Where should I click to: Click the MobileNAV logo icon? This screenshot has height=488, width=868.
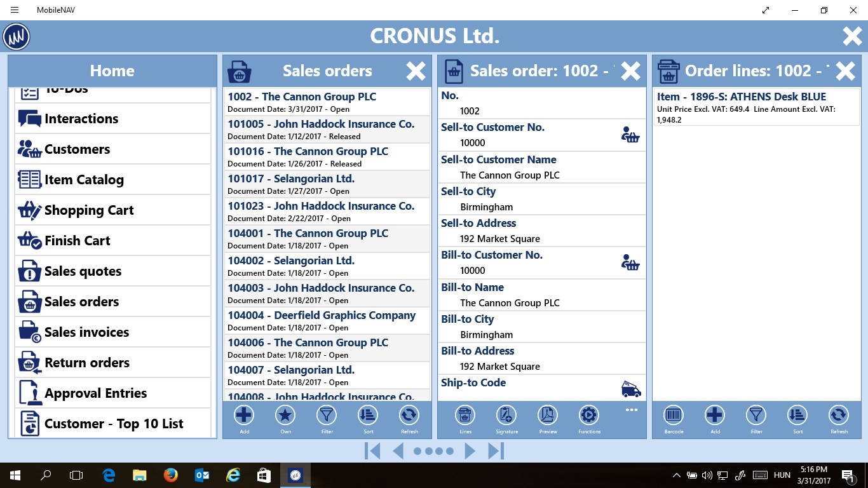(17, 36)
